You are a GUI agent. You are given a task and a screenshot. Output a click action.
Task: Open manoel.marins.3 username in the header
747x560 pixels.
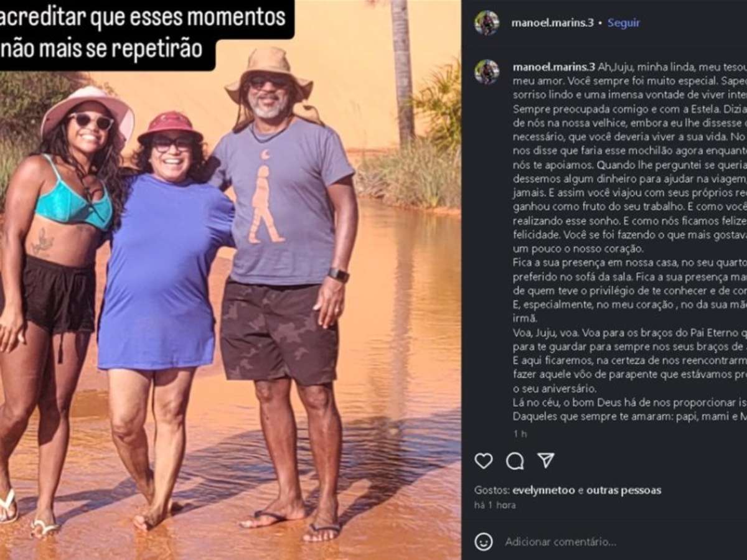[x=552, y=23]
